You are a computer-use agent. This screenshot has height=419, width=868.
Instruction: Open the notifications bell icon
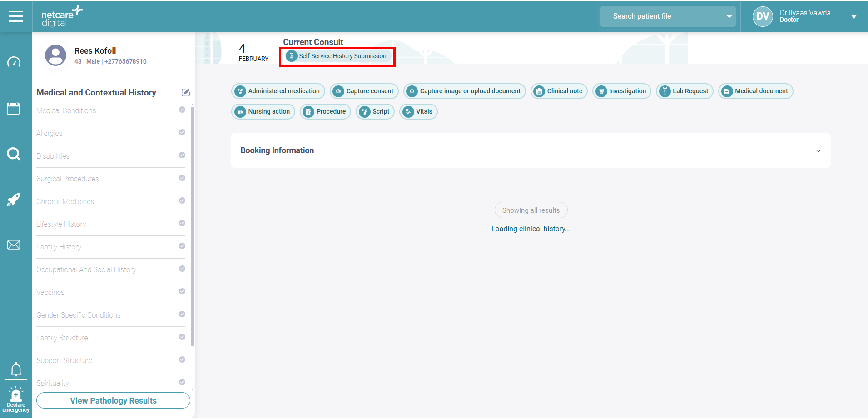point(16,369)
